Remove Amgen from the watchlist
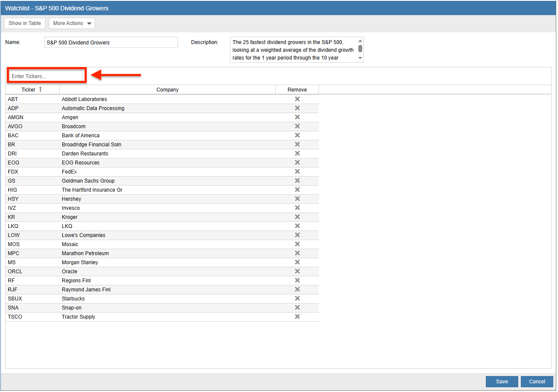This screenshot has height=392, width=558. point(297,117)
